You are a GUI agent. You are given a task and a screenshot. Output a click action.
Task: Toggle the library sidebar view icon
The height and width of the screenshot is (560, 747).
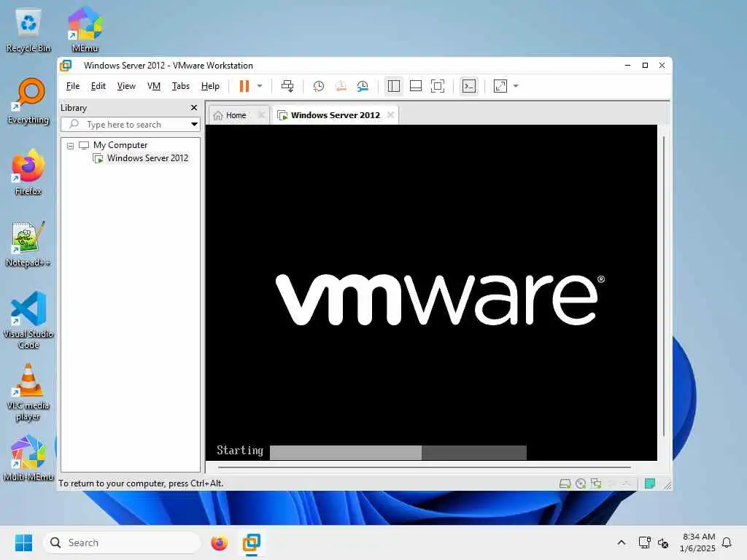coord(393,86)
